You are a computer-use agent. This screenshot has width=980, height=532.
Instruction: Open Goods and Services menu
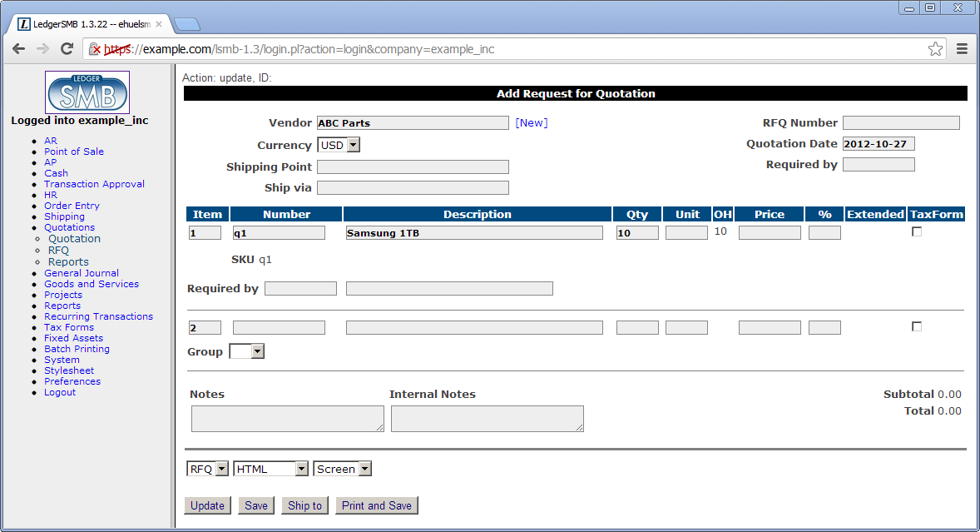coord(92,284)
